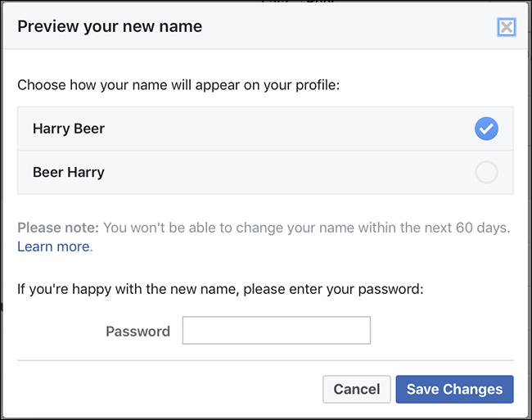Select the Beer Harry option row background
Screen dimensions: 532x420
[x=265, y=173]
